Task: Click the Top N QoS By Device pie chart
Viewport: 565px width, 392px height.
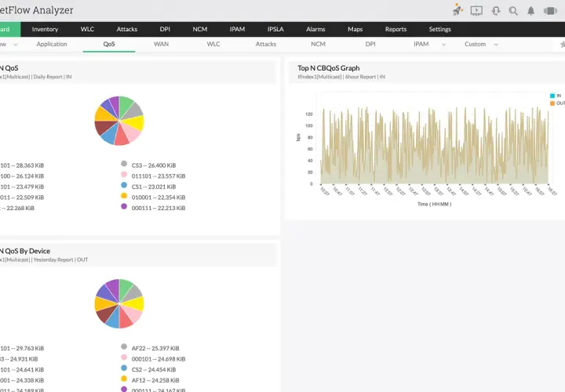Action: pos(119,303)
